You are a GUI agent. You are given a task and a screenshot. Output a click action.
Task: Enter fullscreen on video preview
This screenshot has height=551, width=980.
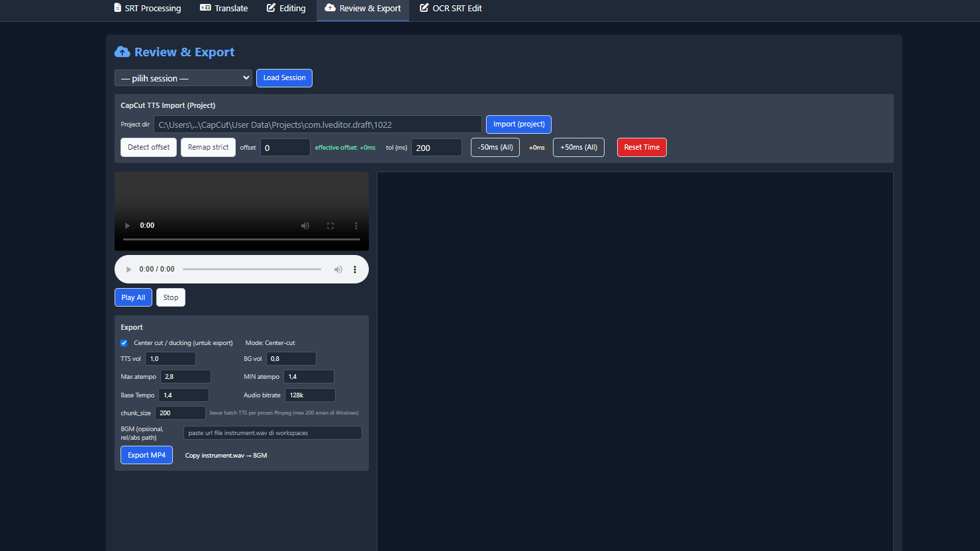click(x=330, y=226)
